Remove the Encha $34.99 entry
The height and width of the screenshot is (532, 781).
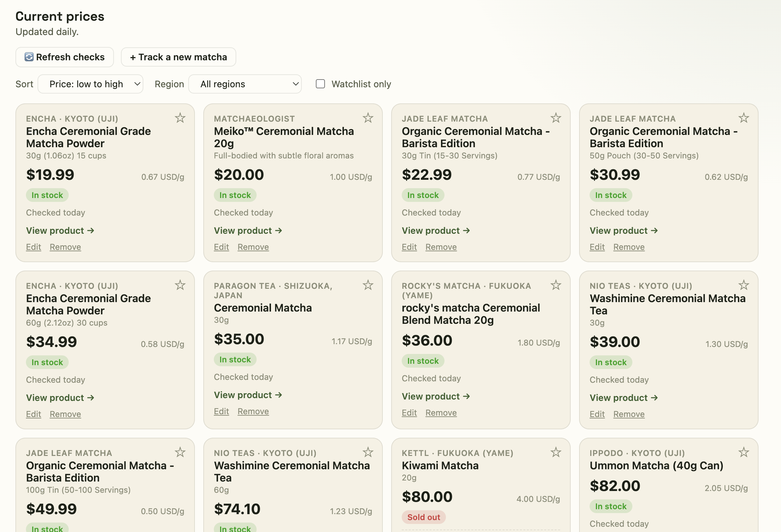pyautogui.click(x=65, y=414)
